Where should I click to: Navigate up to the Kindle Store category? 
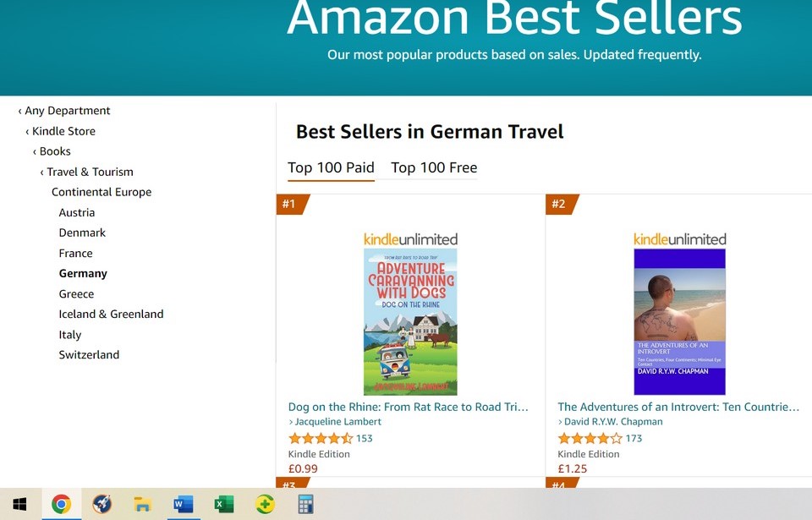point(63,131)
